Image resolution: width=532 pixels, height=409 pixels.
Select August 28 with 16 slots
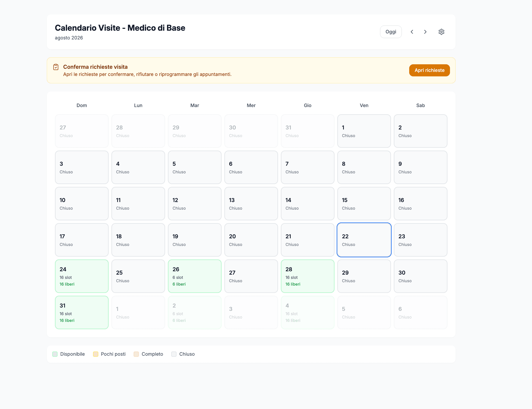click(x=308, y=276)
